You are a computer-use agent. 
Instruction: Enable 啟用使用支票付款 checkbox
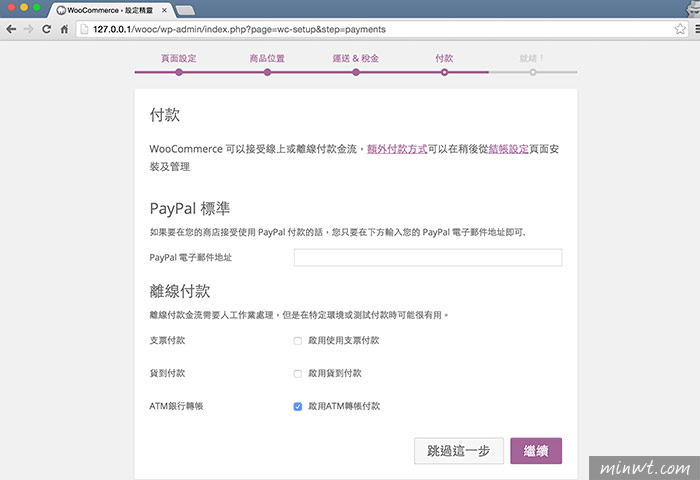point(297,341)
